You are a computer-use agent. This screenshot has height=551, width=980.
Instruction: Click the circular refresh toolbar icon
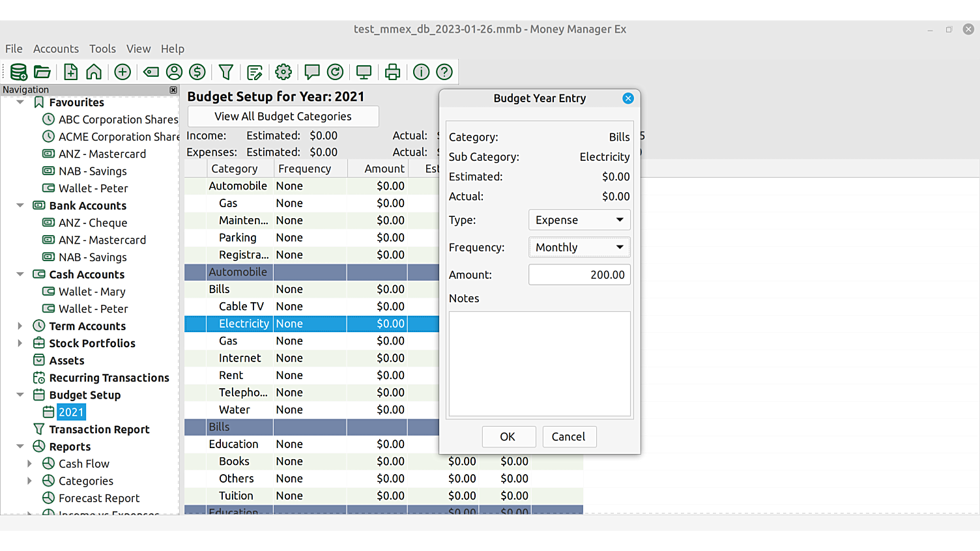pos(335,72)
